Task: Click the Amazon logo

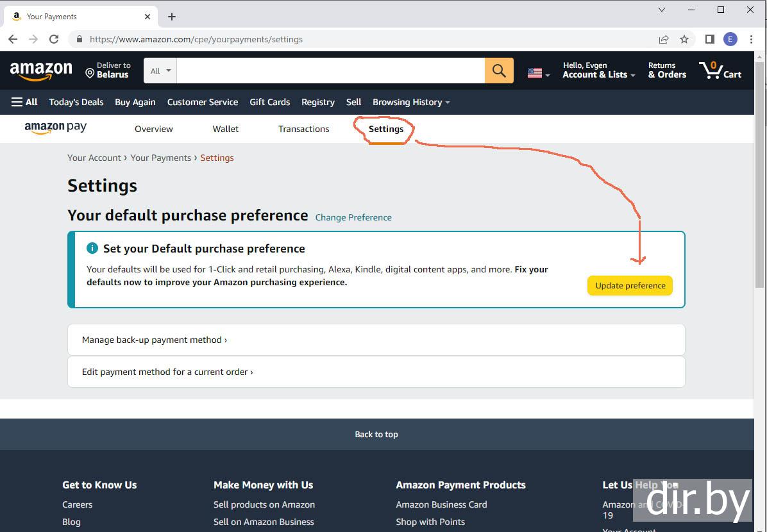Action: 41,71
